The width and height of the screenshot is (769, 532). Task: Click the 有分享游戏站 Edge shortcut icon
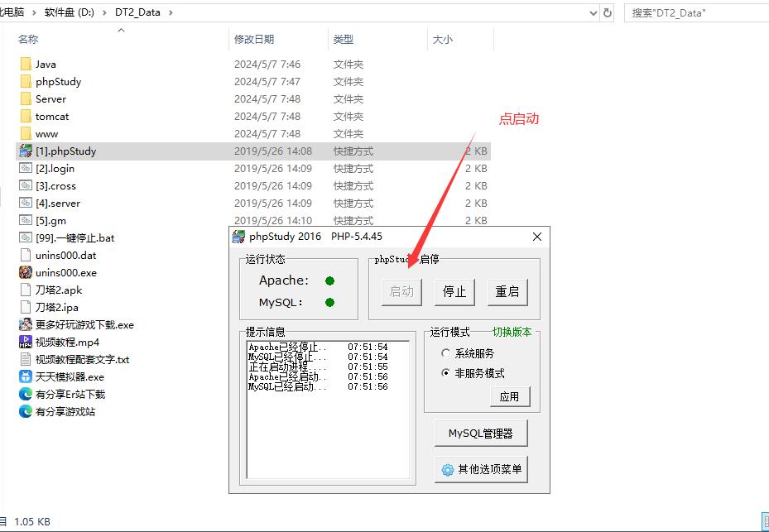pyautogui.click(x=26, y=412)
